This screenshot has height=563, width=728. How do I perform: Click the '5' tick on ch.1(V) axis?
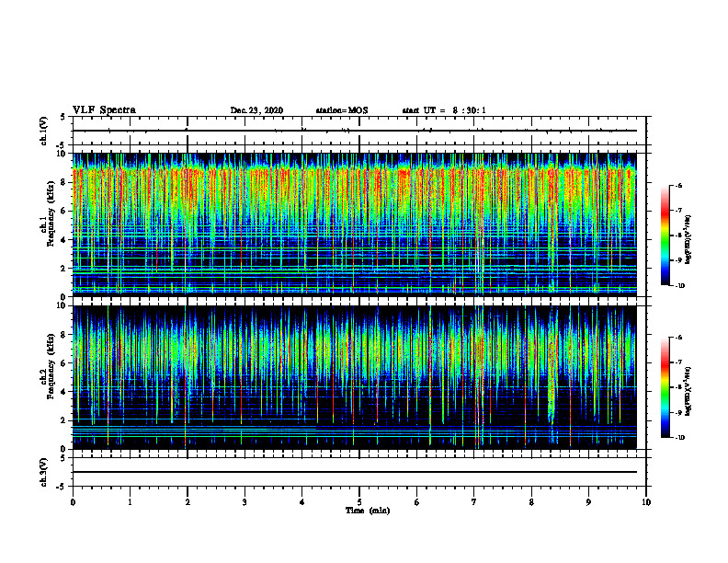(x=63, y=117)
